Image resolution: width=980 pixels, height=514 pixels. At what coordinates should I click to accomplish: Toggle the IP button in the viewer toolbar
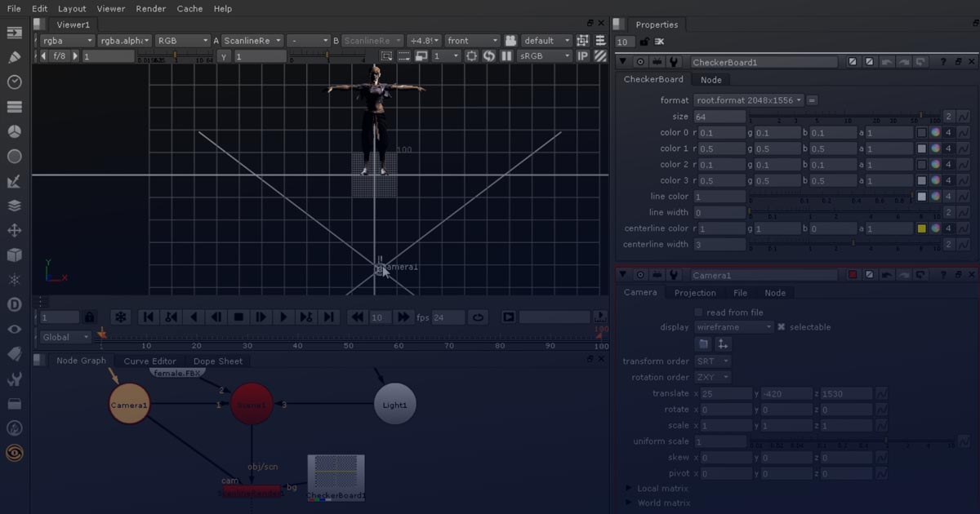point(581,55)
